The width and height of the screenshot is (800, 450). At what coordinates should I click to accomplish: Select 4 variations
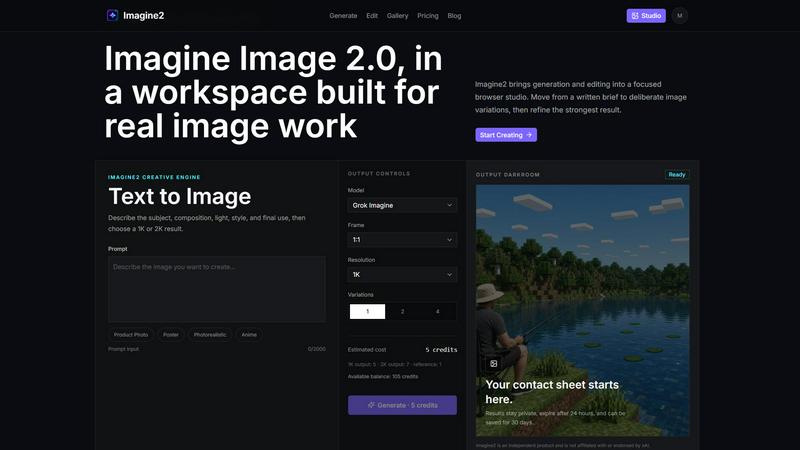438,311
